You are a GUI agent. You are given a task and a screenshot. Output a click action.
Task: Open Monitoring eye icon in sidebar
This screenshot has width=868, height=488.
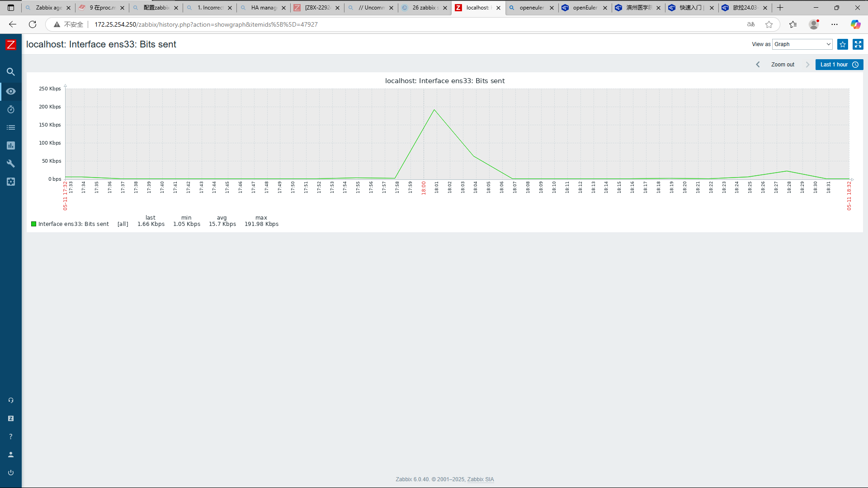(x=11, y=91)
